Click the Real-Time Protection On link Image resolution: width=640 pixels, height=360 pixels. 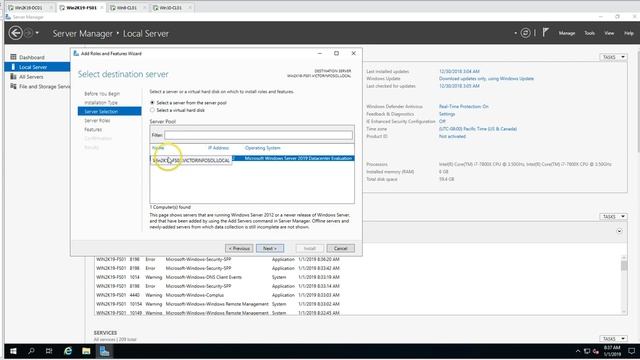click(464, 107)
